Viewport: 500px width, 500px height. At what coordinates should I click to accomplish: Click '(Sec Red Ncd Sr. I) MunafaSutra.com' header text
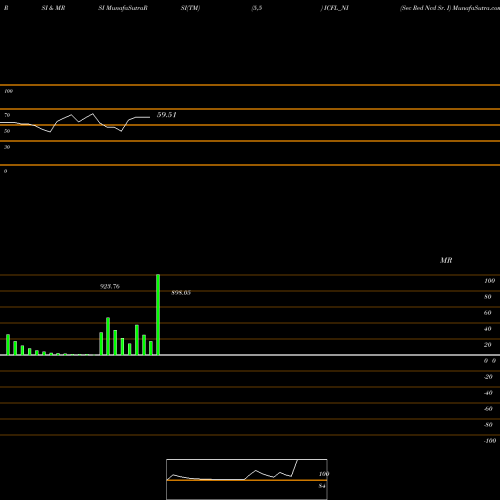point(450,8)
